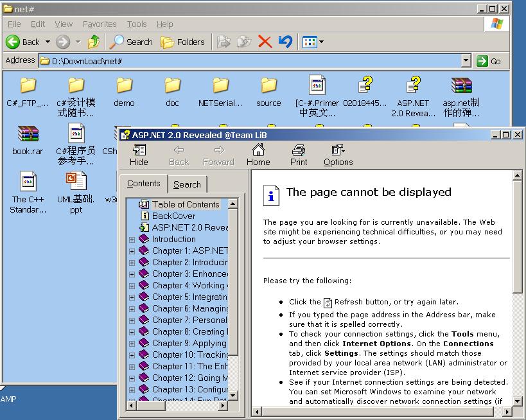Select Chapter 4: Working tree item

click(x=190, y=285)
